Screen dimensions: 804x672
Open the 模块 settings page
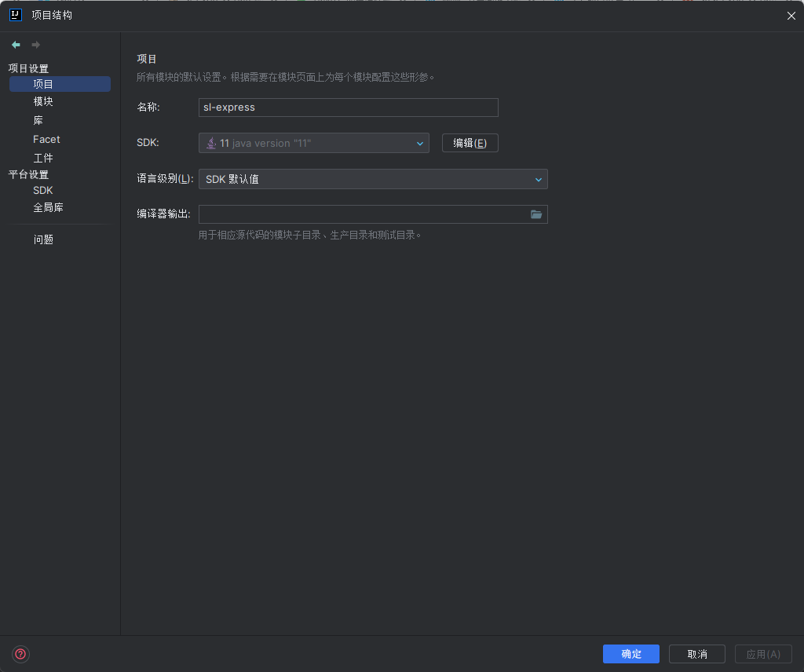[x=43, y=102]
